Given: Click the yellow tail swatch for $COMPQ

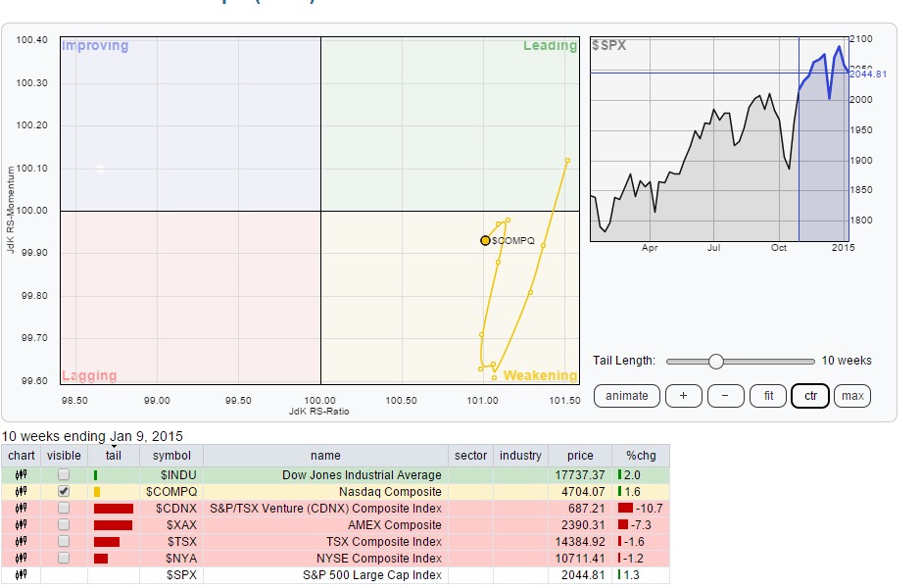Looking at the screenshot, I should click(x=97, y=492).
